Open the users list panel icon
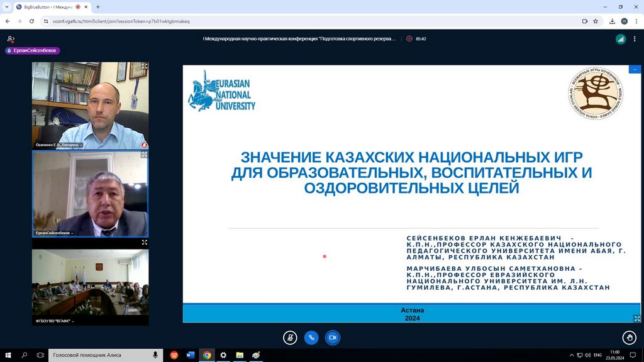Screen dimensions: 644x362 click(x=10, y=39)
